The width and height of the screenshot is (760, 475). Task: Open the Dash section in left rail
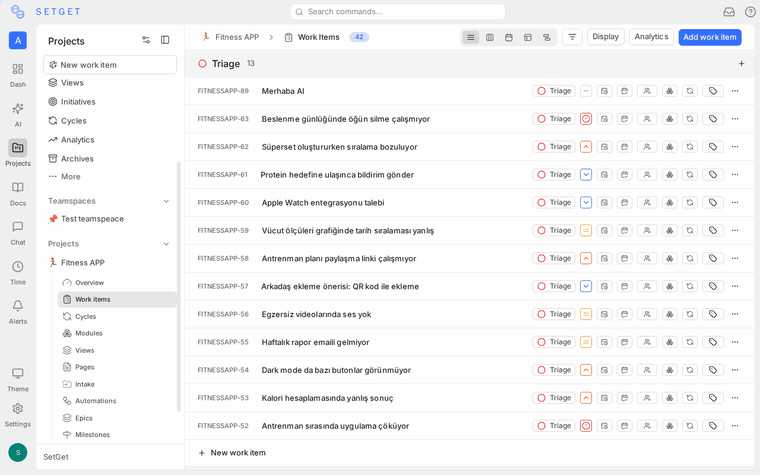coord(17,75)
